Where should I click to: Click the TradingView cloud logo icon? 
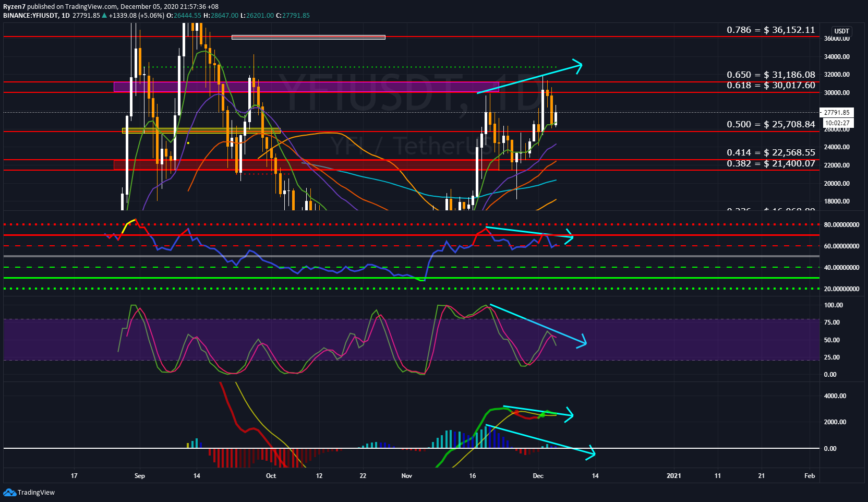click(x=9, y=492)
